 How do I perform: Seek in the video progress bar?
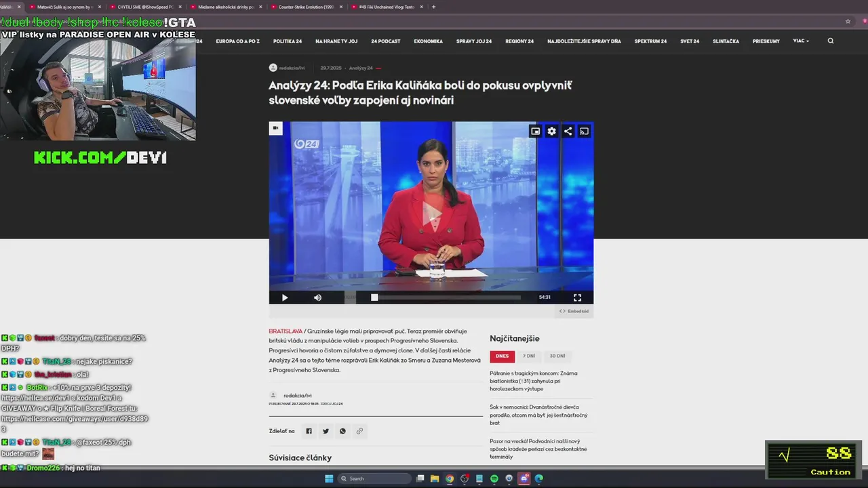(446, 298)
